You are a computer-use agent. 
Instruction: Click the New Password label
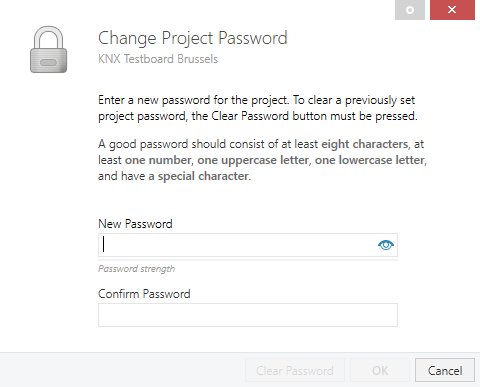coord(135,224)
